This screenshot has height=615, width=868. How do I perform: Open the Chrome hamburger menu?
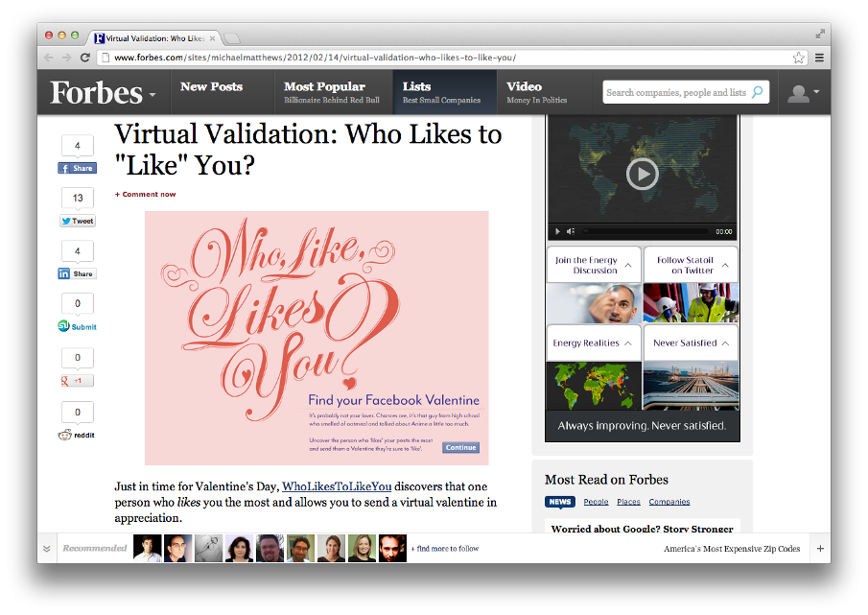[819, 58]
